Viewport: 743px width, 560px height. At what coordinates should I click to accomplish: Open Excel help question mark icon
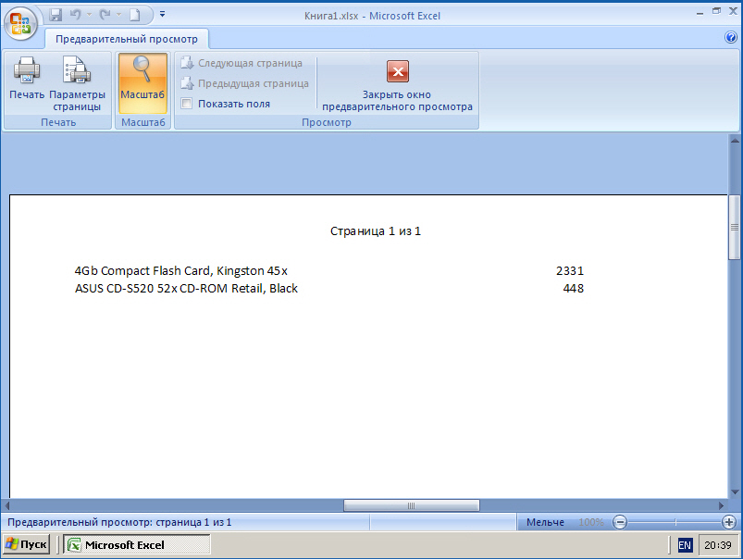(x=731, y=37)
